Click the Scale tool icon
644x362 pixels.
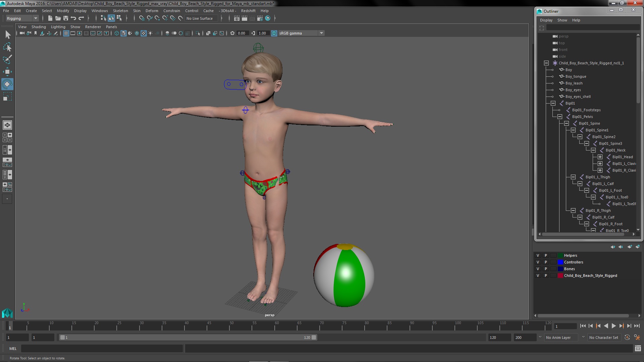(x=7, y=97)
